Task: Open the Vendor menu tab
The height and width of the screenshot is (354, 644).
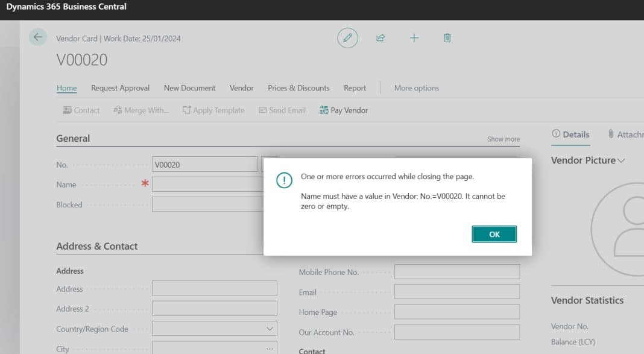Action: point(241,88)
